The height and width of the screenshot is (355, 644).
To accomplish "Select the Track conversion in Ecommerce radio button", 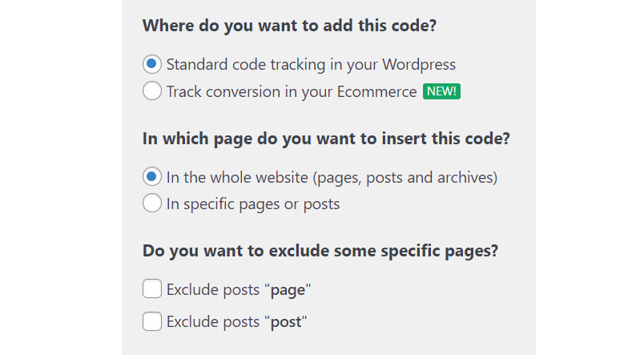I will tap(151, 91).
